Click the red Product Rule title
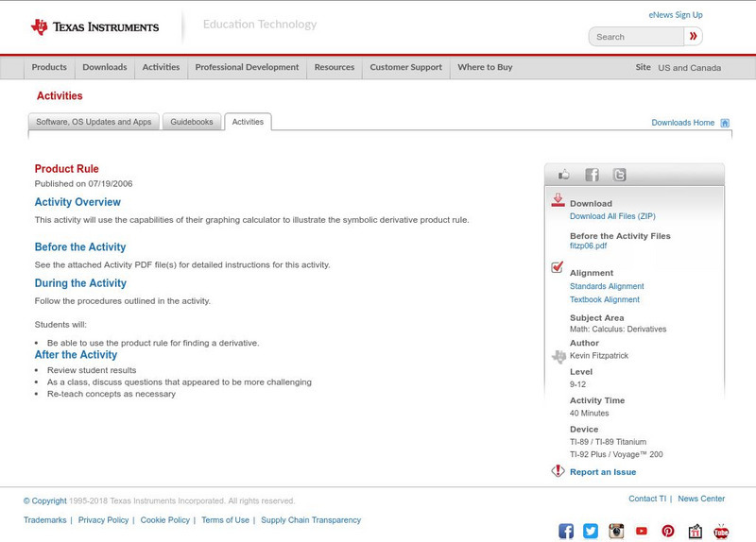This screenshot has height=542, width=756. [x=66, y=169]
